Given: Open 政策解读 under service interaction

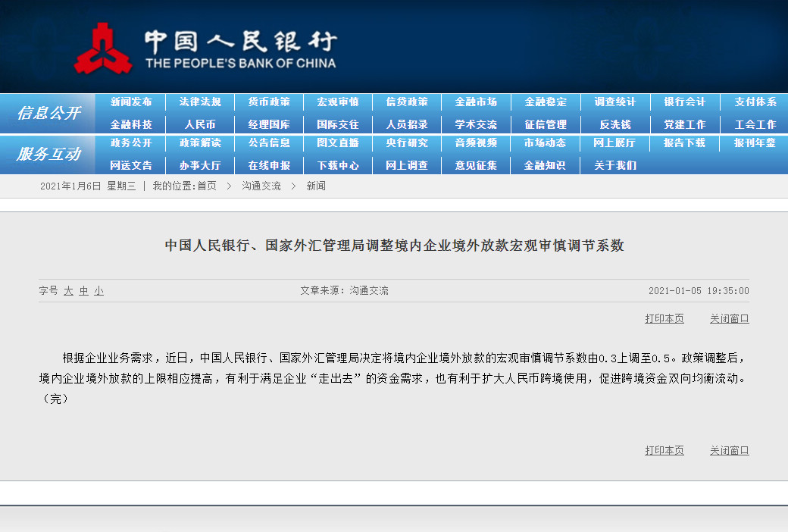Looking at the screenshot, I should click(200, 143).
